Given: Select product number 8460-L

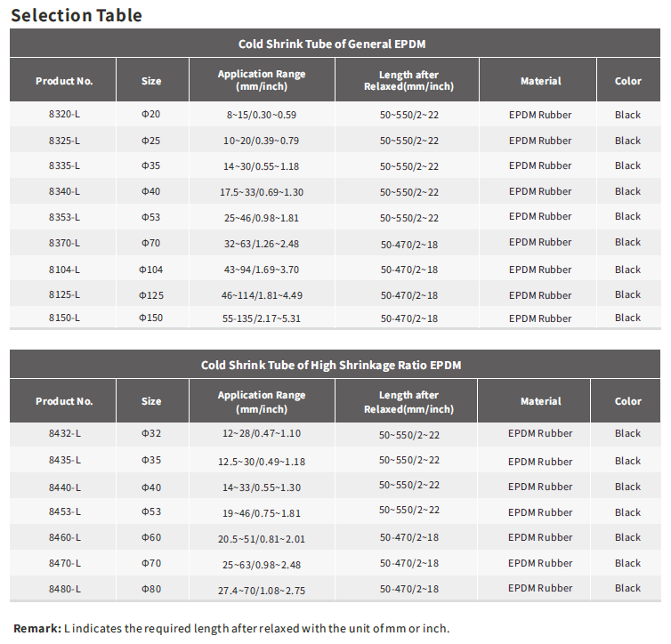Looking at the screenshot, I should click(64, 537).
